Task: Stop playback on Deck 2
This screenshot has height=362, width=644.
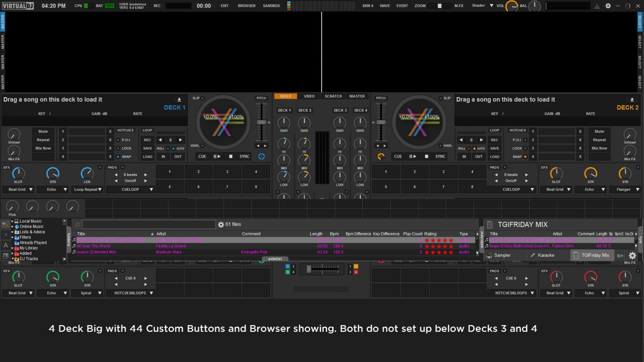Action: pos(427,156)
